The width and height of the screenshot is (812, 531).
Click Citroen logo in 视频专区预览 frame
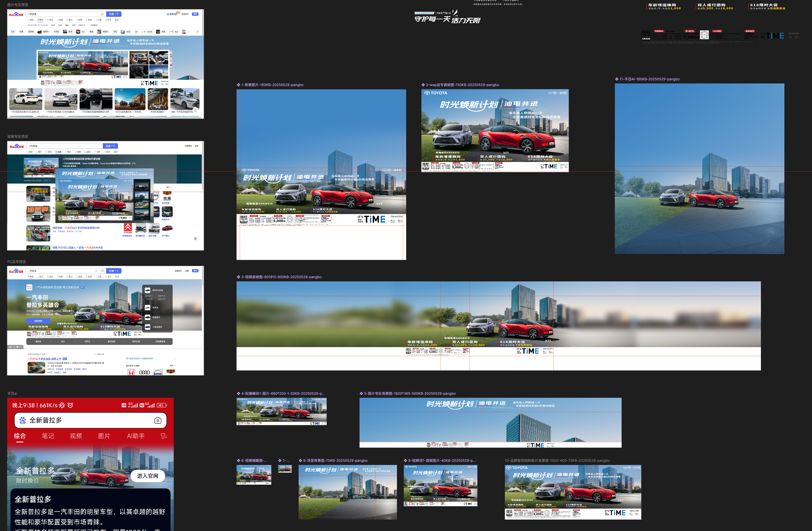point(128,228)
